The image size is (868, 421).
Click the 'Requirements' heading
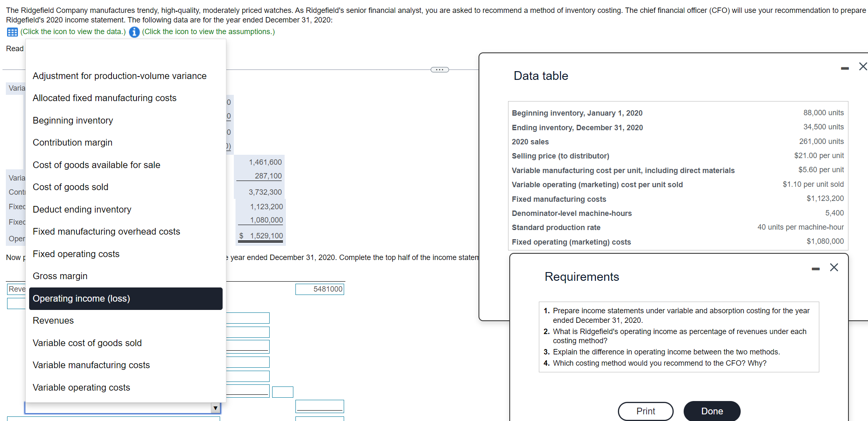click(x=582, y=277)
